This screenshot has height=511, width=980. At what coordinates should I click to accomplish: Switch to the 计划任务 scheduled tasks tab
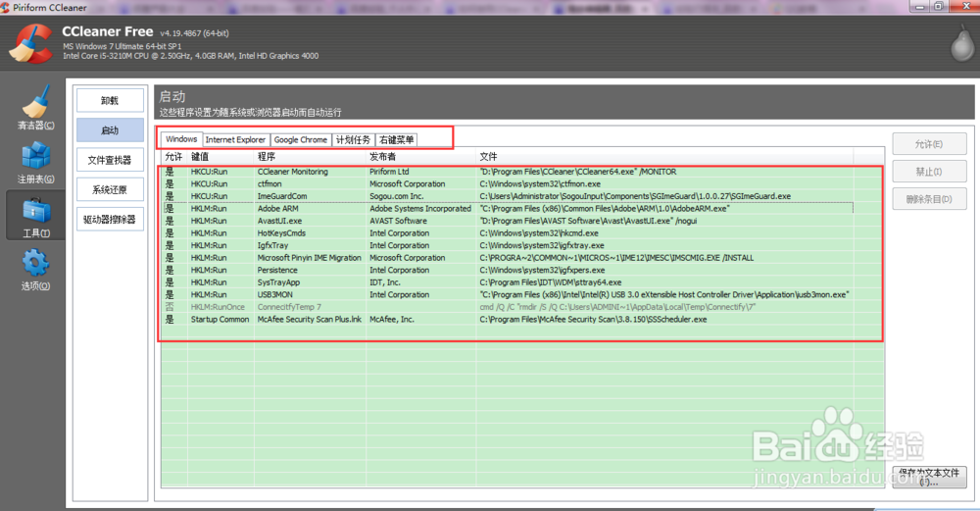[353, 139]
